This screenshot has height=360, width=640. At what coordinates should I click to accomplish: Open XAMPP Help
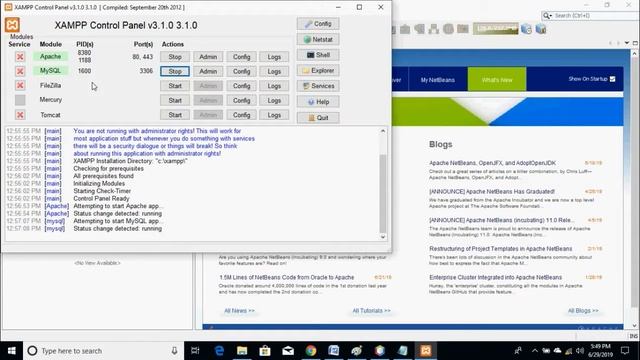pos(318,102)
